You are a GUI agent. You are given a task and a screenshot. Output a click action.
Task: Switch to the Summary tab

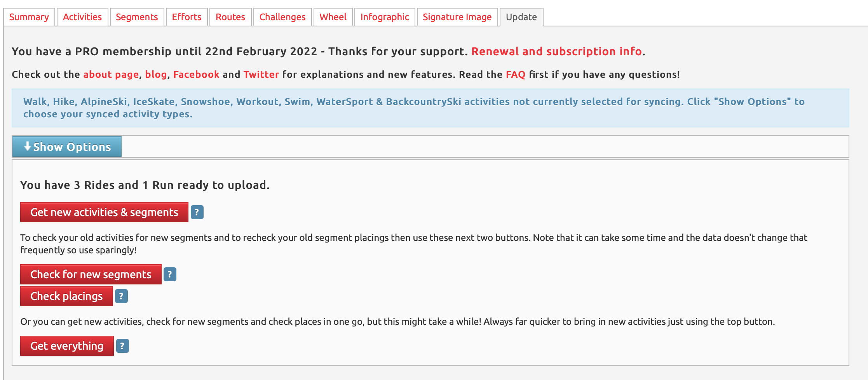click(29, 17)
